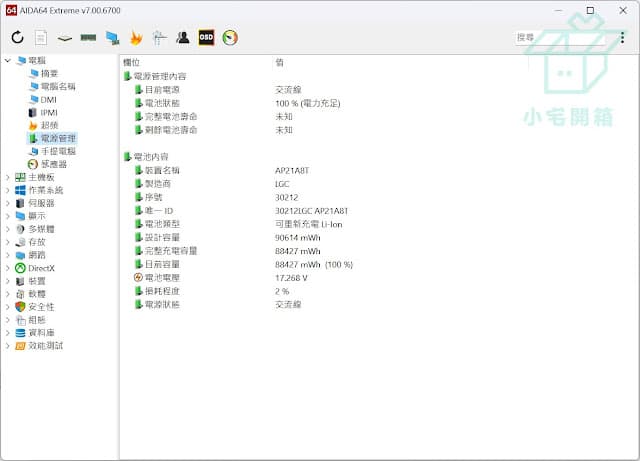The image size is (640, 461).
Task: Select the 電池內容 section heading
Action: (151, 157)
